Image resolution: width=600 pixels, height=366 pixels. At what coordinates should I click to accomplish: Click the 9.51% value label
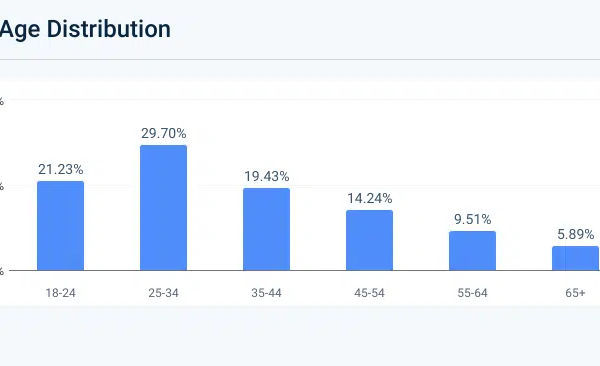click(x=472, y=219)
